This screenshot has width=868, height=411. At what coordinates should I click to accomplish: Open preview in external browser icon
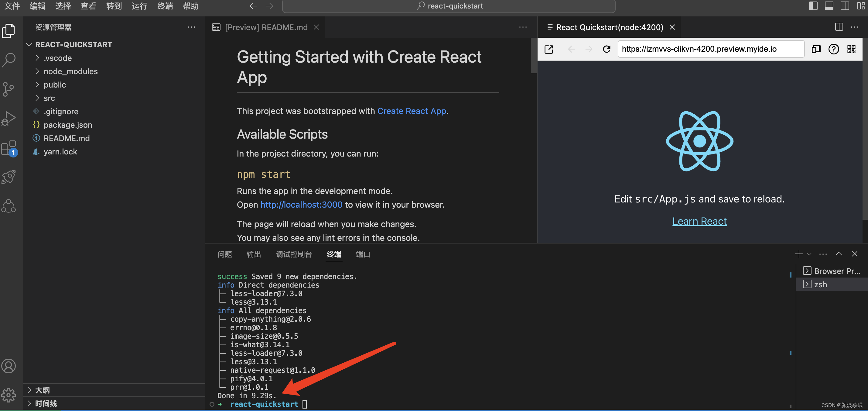click(x=549, y=49)
